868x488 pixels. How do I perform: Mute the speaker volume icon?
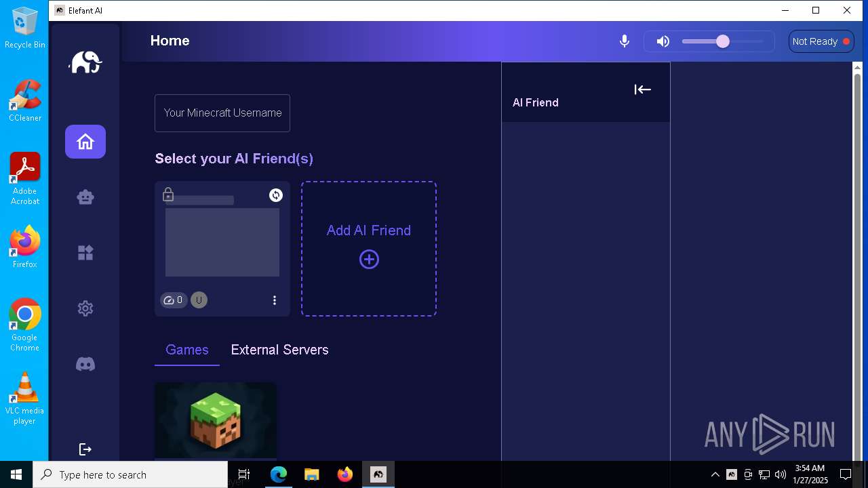click(663, 41)
